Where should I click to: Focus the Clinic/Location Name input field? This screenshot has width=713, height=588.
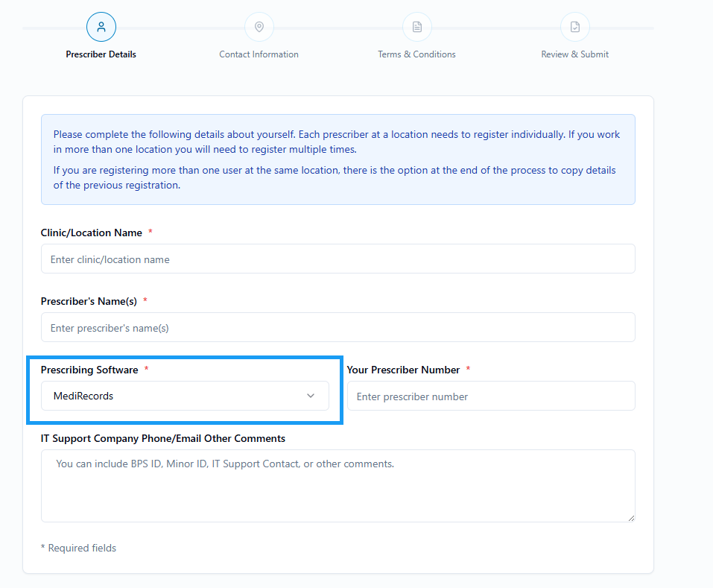[338, 259]
